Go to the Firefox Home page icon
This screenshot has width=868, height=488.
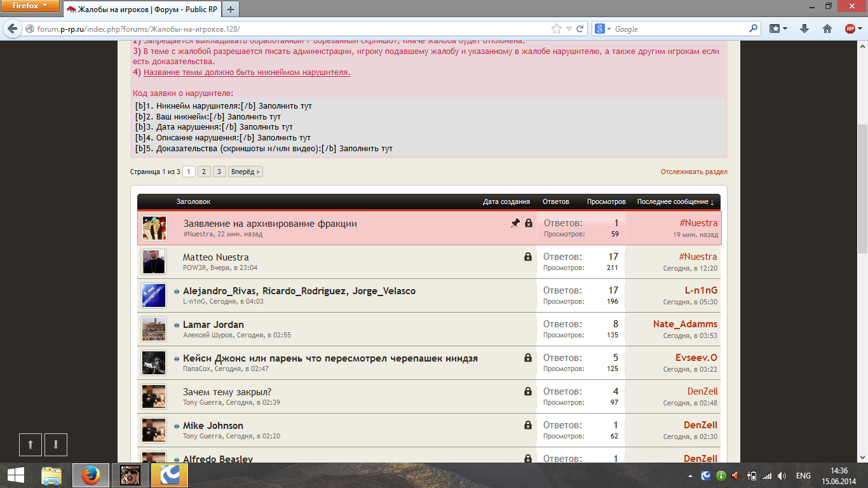pos(827,29)
